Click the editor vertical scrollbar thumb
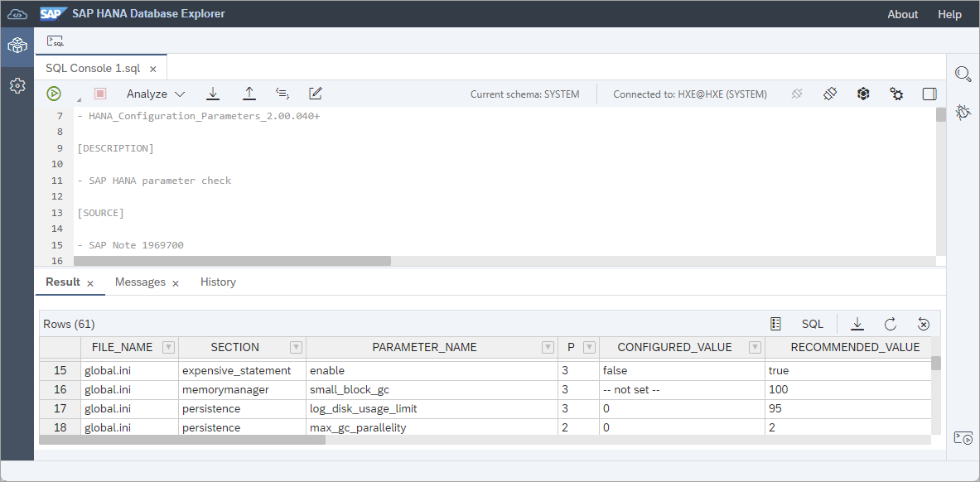 pos(940,114)
